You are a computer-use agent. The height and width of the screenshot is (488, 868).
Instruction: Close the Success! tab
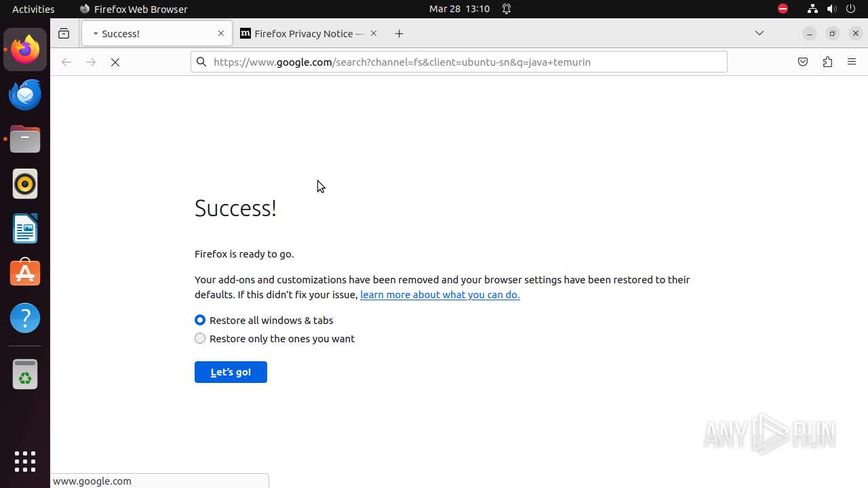tap(221, 33)
